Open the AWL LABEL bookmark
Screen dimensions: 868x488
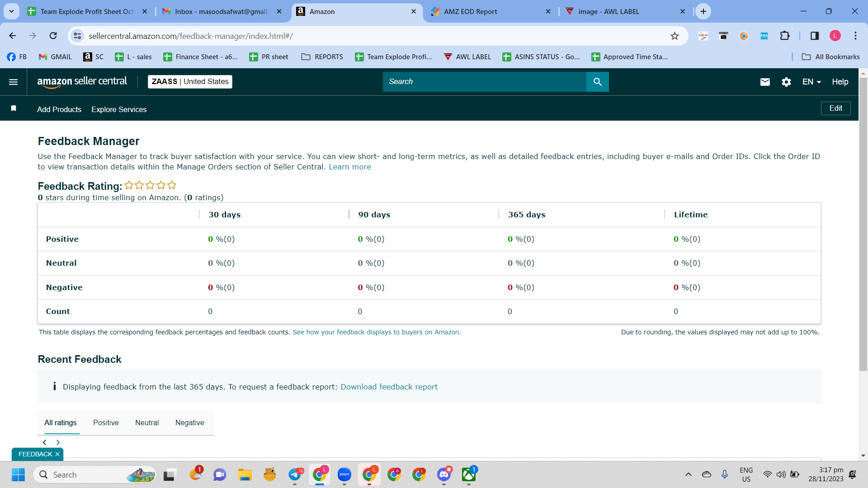[467, 57]
